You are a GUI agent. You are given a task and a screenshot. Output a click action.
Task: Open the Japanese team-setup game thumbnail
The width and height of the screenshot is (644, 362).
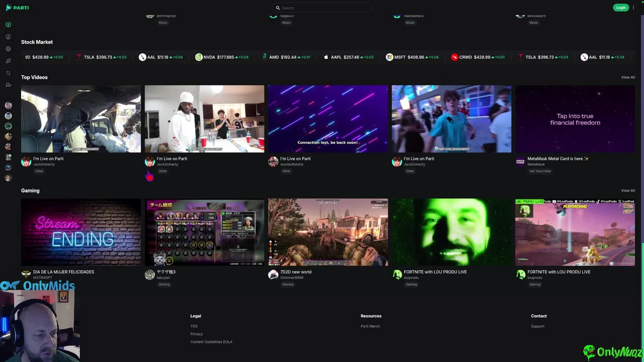click(x=204, y=232)
